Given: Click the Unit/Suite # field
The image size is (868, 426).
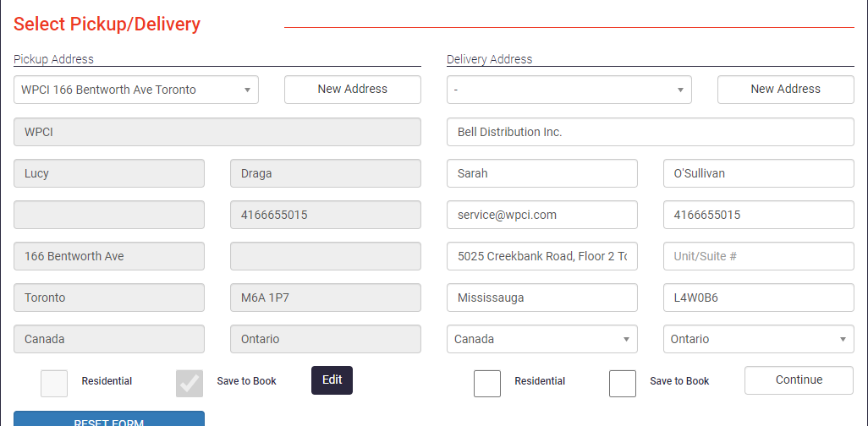Looking at the screenshot, I should [x=759, y=256].
